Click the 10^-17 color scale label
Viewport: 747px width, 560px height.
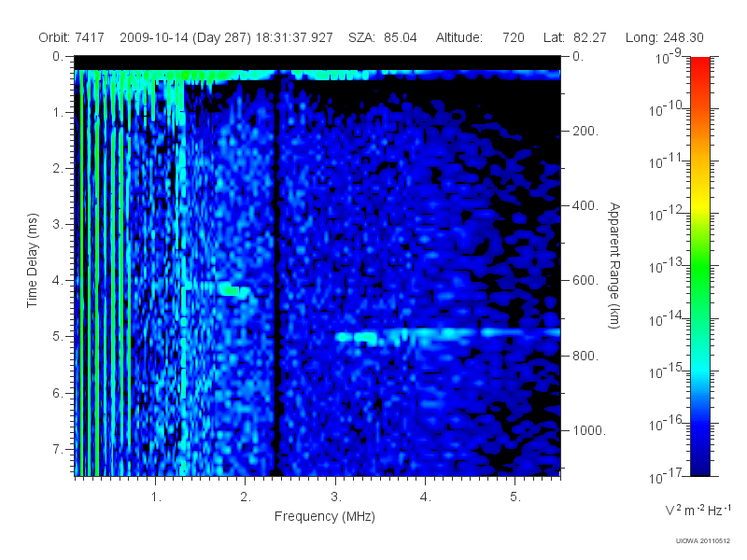coord(666,475)
